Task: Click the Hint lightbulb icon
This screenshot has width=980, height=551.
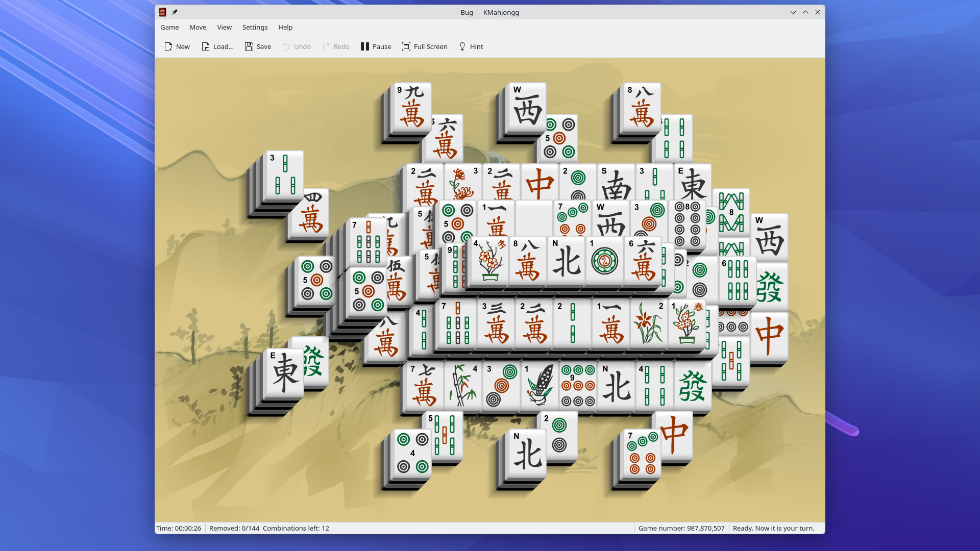Action: [x=462, y=46]
